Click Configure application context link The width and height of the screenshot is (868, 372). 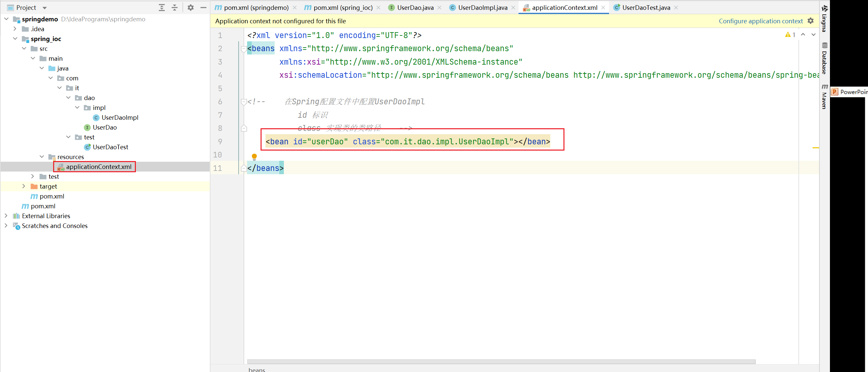click(x=760, y=21)
